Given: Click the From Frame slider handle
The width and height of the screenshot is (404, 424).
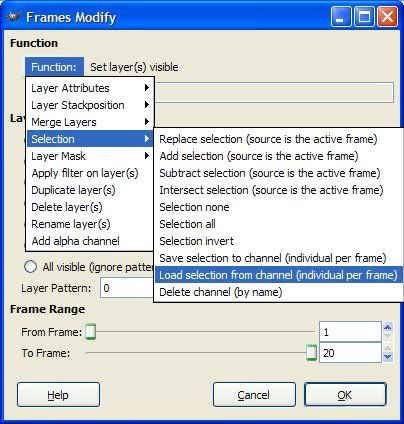Looking at the screenshot, I should click(x=90, y=332).
